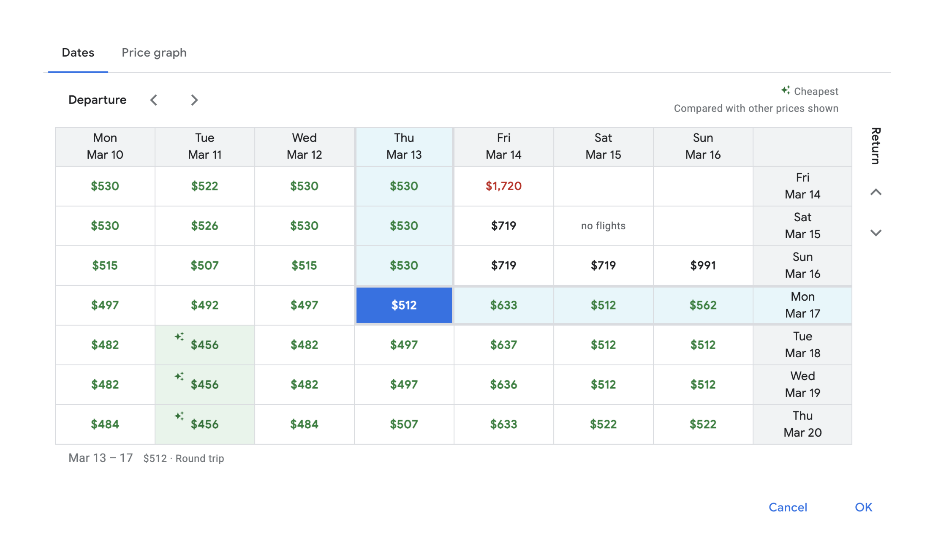Viewport: 930px width, 560px height.
Task: Click the Thu Mar 20 return row header
Action: pyautogui.click(x=802, y=424)
